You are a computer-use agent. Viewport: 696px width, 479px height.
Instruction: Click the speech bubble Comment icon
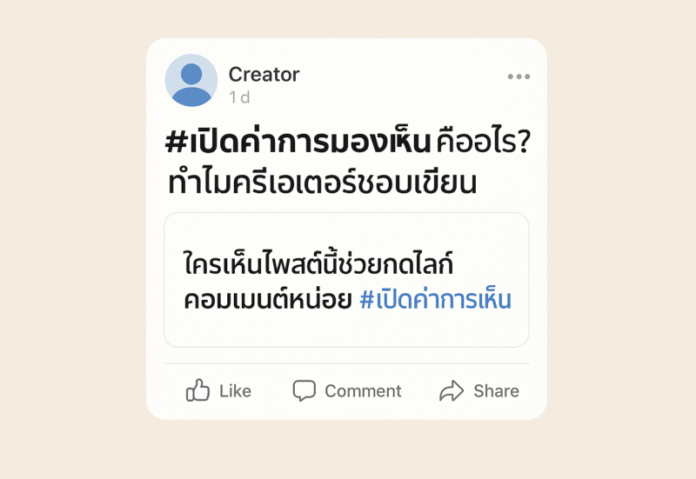(x=304, y=391)
